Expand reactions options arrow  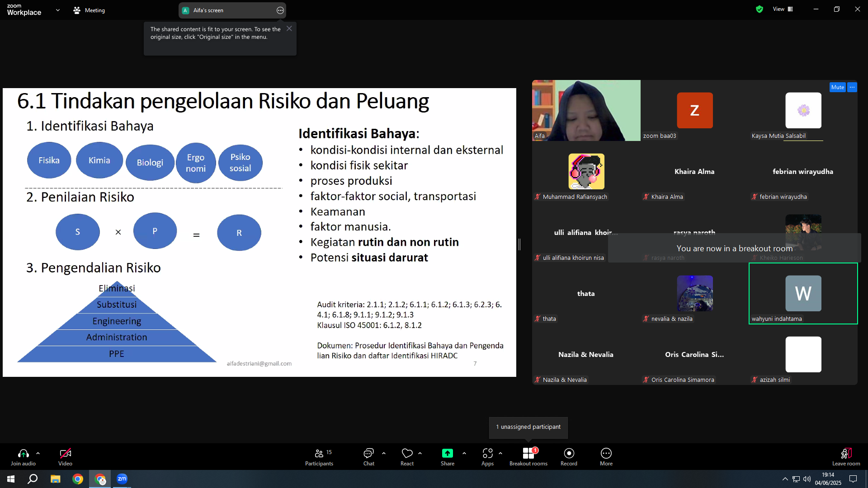point(420,453)
